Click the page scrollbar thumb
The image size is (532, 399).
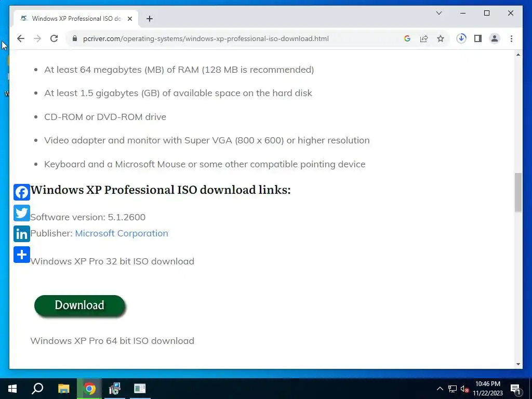coord(518,192)
